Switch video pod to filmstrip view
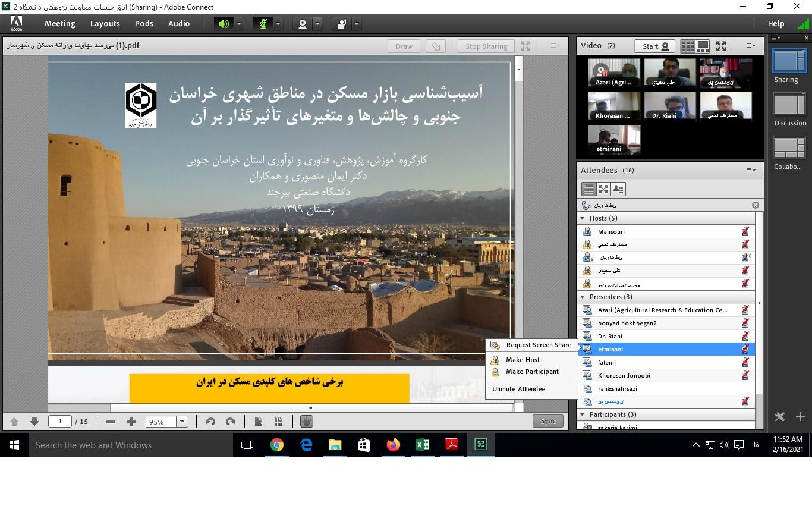This screenshot has height=512, width=812. pos(703,46)
